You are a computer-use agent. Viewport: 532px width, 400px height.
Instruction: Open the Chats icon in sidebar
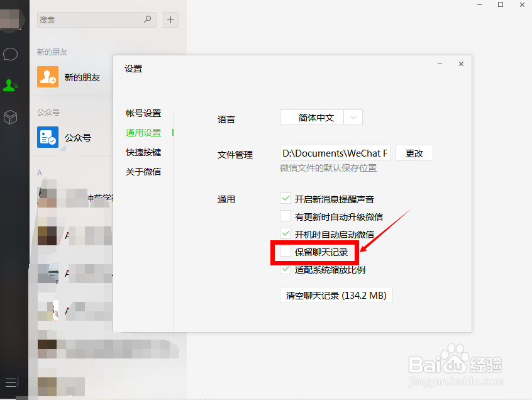pos(11,54)
